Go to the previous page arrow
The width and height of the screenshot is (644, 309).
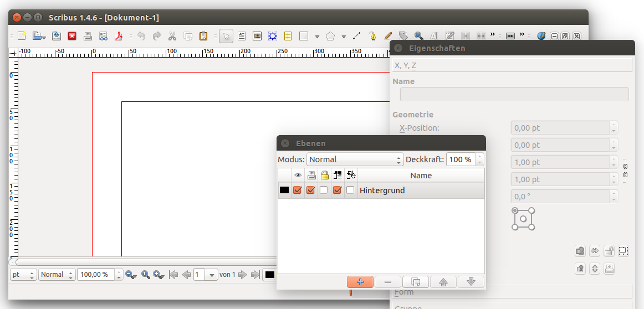coord(186,275)
